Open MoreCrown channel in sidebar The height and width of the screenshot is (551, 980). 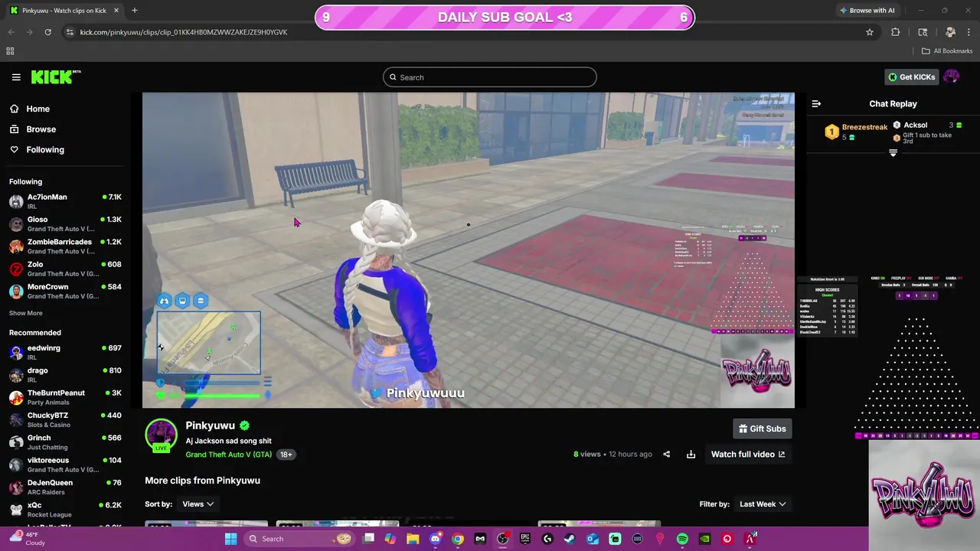tap(65, 291)
